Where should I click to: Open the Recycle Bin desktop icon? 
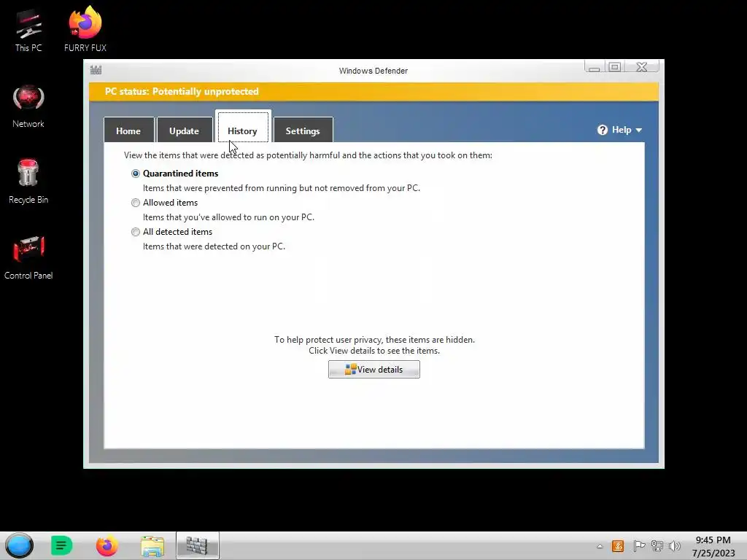tap(28, 182)
